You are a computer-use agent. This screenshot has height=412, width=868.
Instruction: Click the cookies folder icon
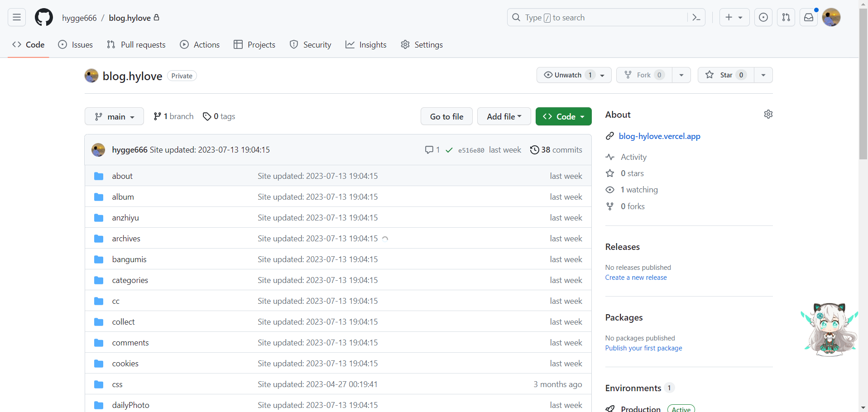tap(99, 364)
